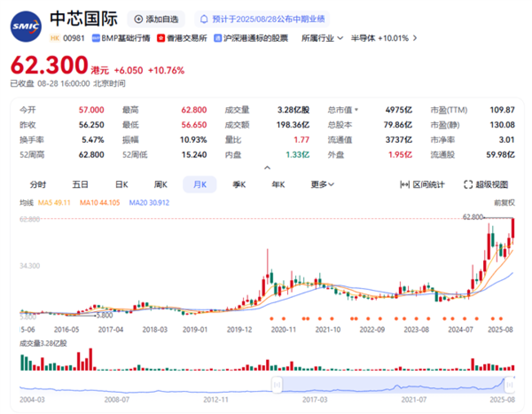Image resolution: width=532 pixels, height=414 pixels.
Task: Expand the 所属行业 dropdown
Action: click(x=322, y=38)
